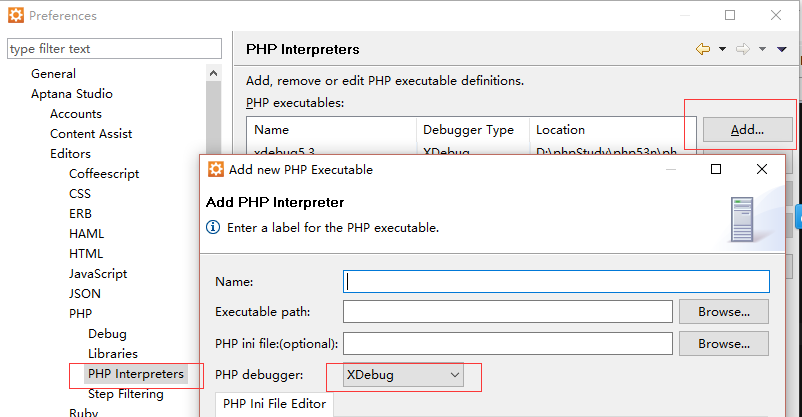
Task: Click the PHP ini file text field
Action: pos(508,344)
